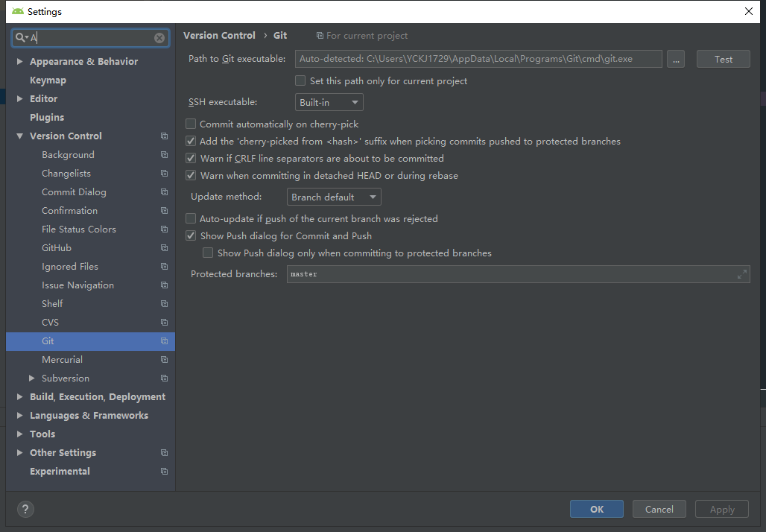Click the OK button
766x532 pixels.
click(597, 509)
